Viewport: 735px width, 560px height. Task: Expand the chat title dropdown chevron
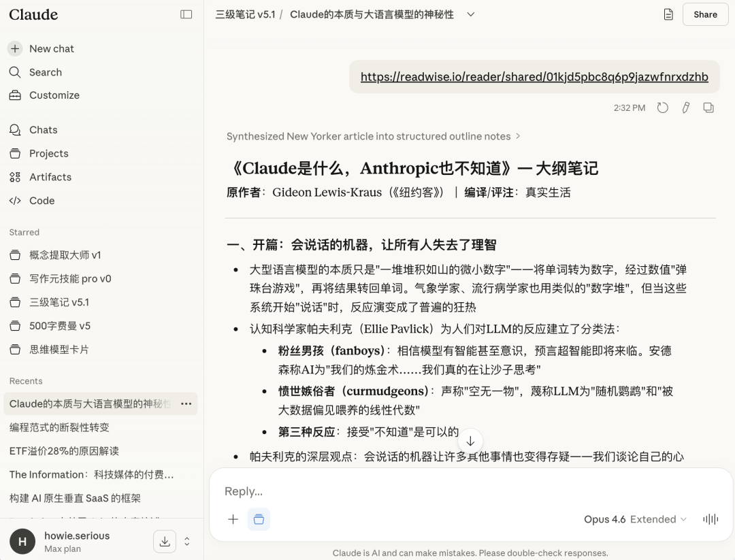471,14
